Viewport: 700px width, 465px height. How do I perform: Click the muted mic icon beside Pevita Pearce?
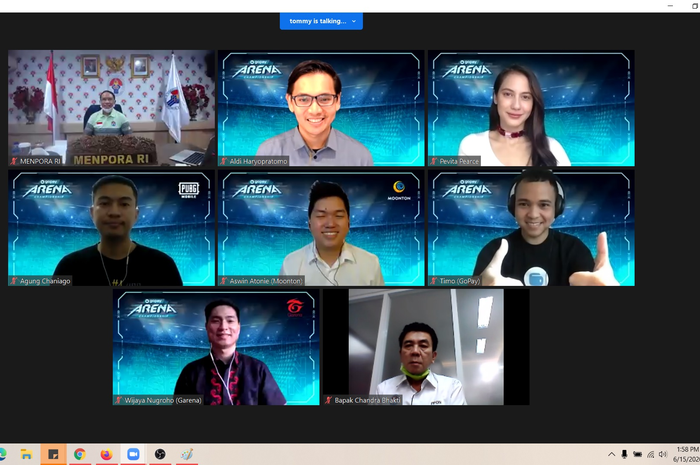point(433,161)
